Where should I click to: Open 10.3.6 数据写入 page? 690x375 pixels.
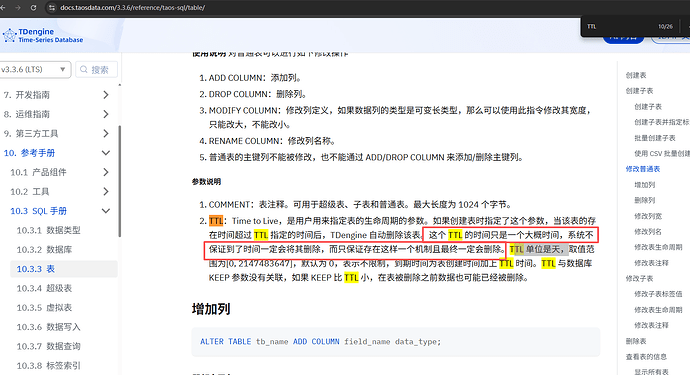(x=48, y=327)
